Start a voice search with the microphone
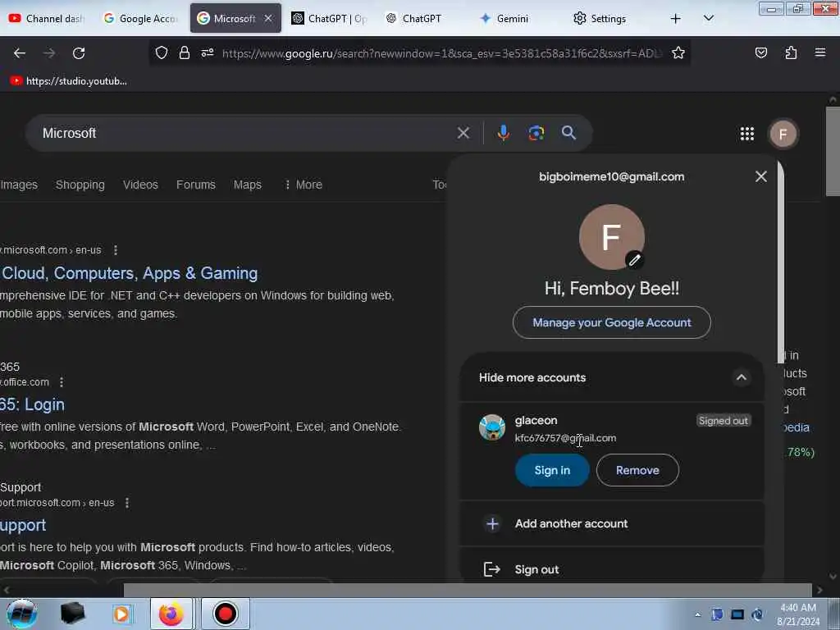 click(x=503, y=133)
